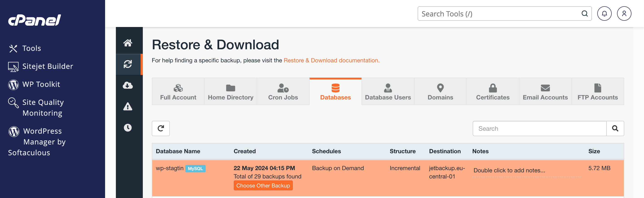Select the Email Accounts tab
This screenshot has width=644, height=198.
(545, 92)
